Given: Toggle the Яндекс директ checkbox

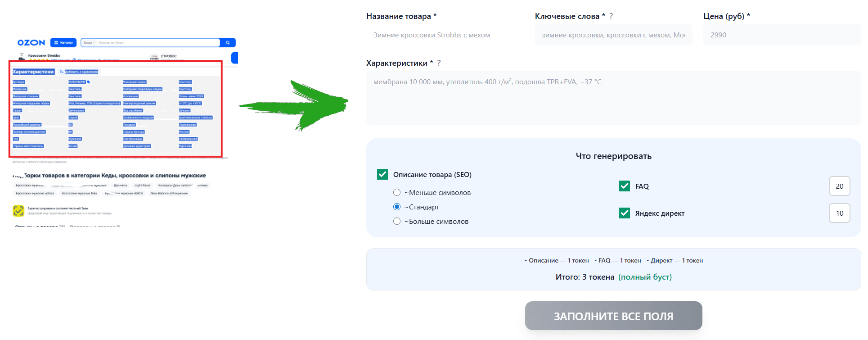Looking at the screenshot, I should [625, 213].
